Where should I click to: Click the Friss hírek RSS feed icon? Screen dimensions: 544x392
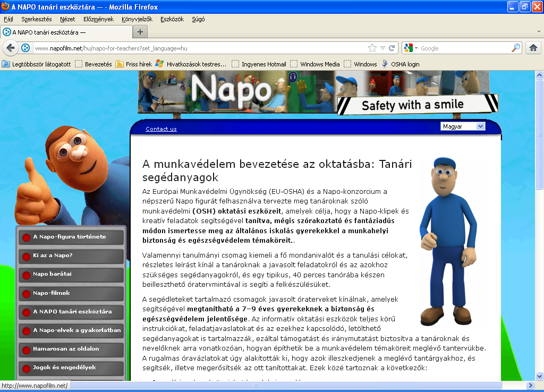(x=120, y=64)
